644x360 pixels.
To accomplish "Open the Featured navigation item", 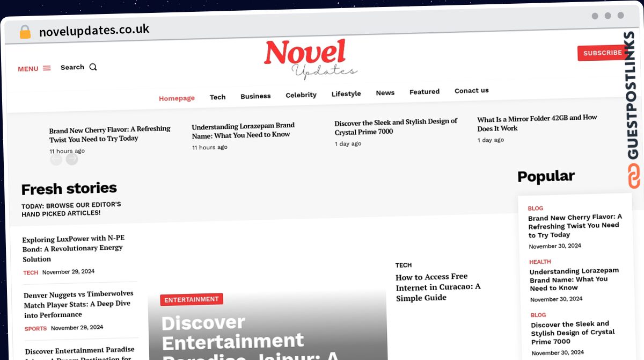I will 425,92.
